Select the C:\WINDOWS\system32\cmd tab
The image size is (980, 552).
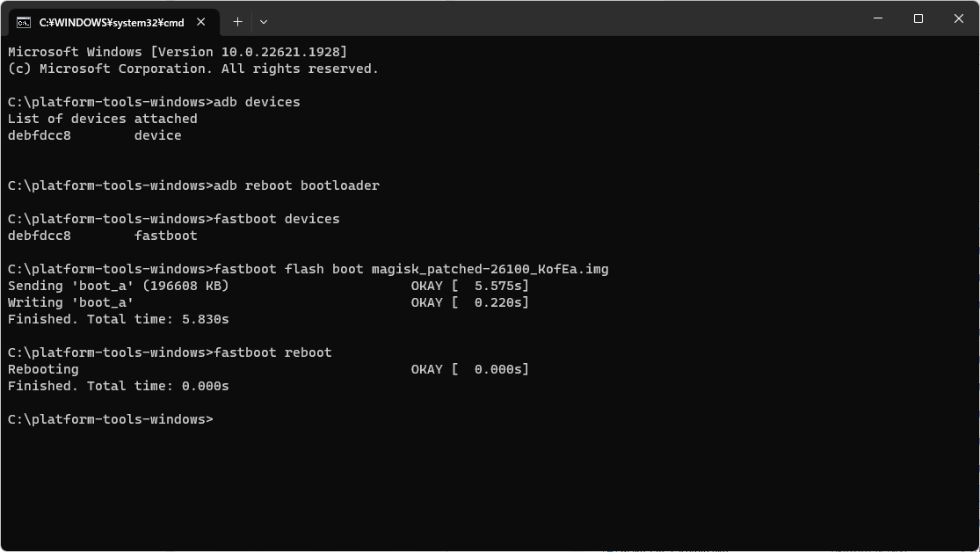click(x=113, y=23)
